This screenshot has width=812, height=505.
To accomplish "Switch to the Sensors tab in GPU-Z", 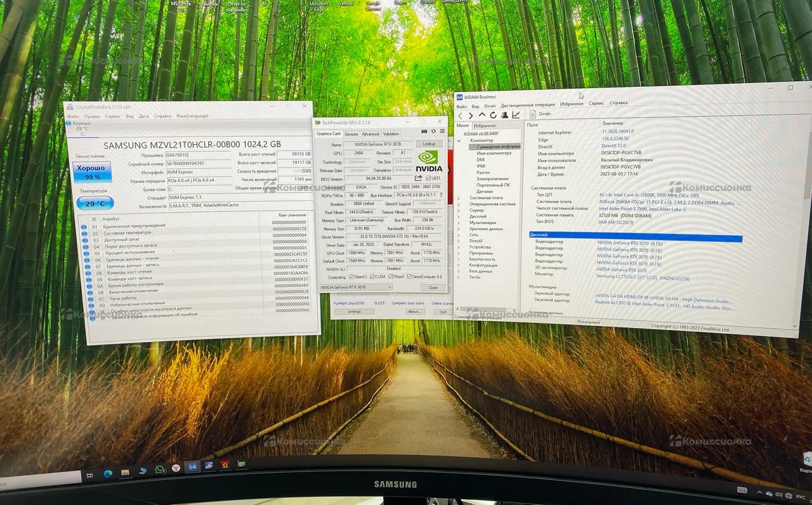I will click(351, 134).
